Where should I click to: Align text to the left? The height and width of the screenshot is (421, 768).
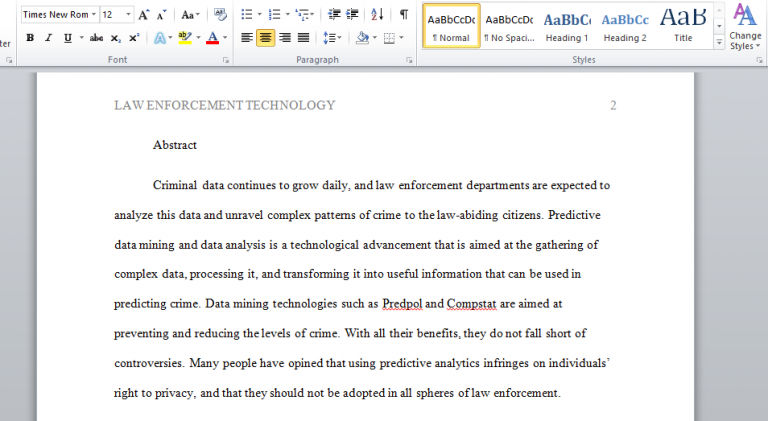click(247, 38)
